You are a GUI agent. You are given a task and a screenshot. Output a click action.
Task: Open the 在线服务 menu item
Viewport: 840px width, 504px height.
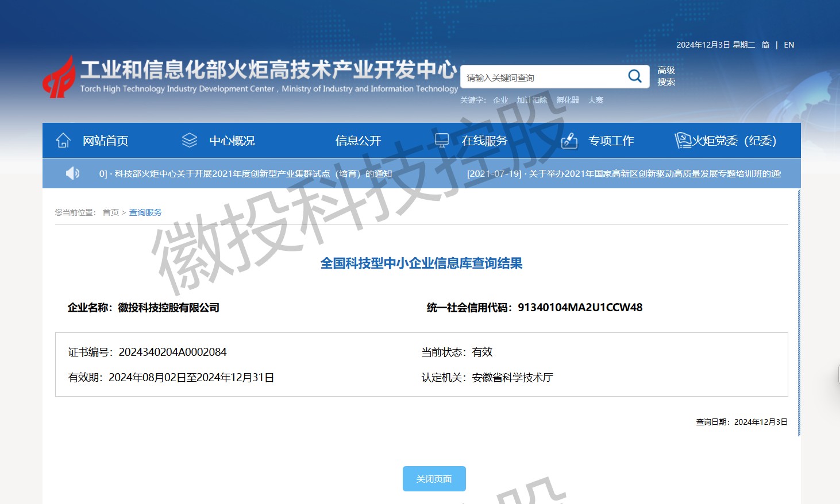tap(485, 141)
